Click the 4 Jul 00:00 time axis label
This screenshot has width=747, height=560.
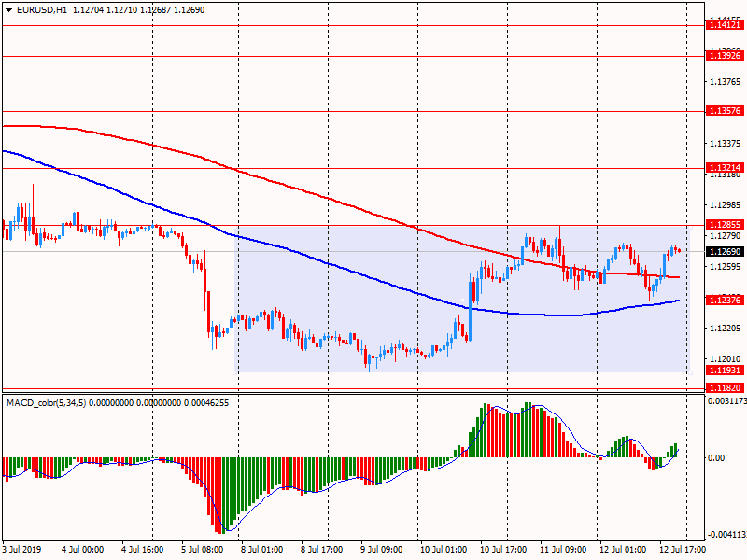coord(83,549)
